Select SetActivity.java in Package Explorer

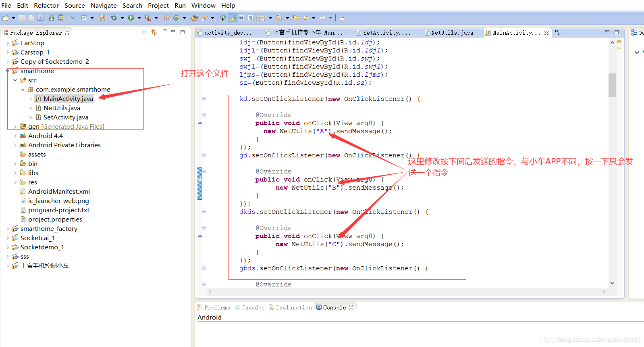pyautogui.click(x=62, y=117)
